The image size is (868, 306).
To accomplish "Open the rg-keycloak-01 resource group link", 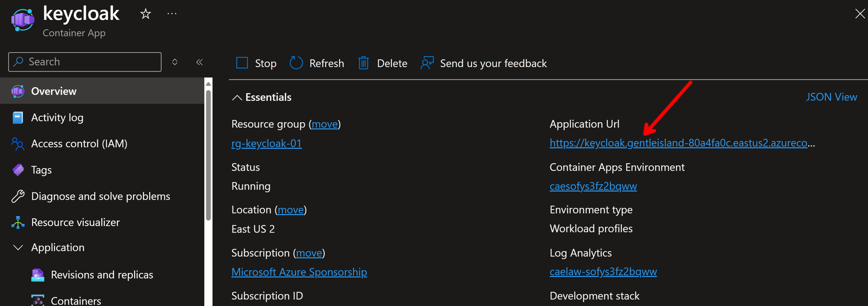I will (267, 143).
